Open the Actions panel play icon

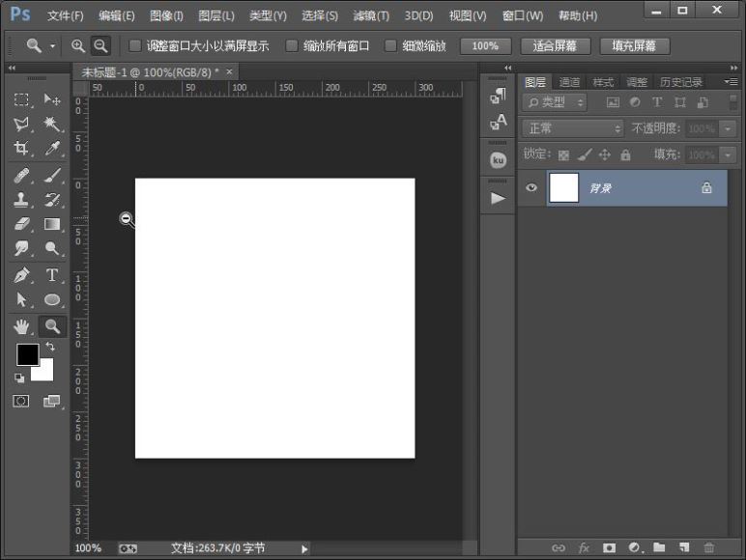(x=498, y=198)
